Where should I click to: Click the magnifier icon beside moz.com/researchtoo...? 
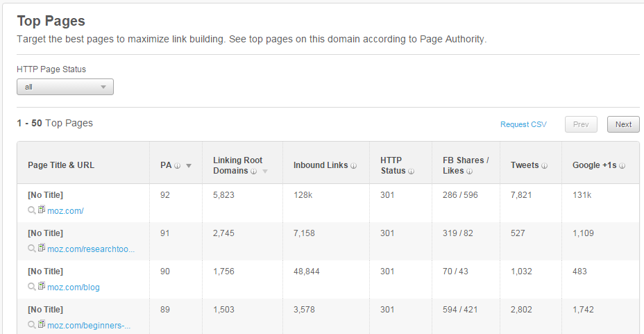point(32,249)
